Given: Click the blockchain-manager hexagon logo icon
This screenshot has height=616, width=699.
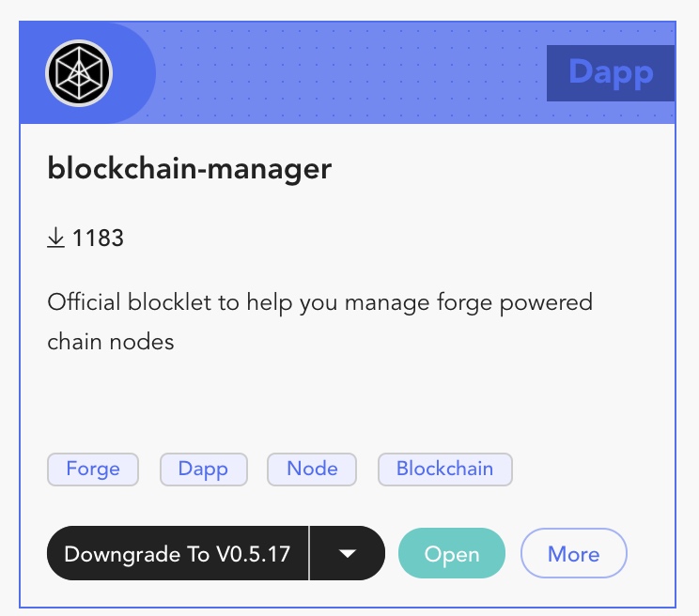Looking at the screenshot, I should 79,72.
